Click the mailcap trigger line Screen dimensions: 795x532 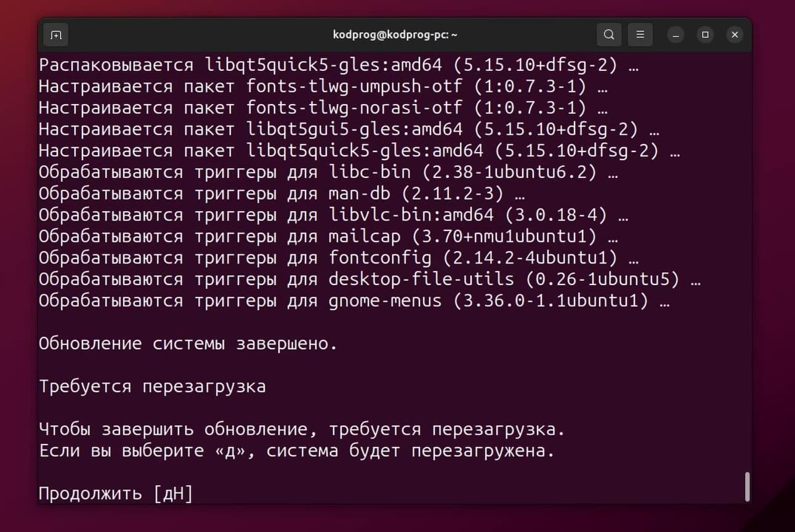pyautogui.click(x=328, y=236)
